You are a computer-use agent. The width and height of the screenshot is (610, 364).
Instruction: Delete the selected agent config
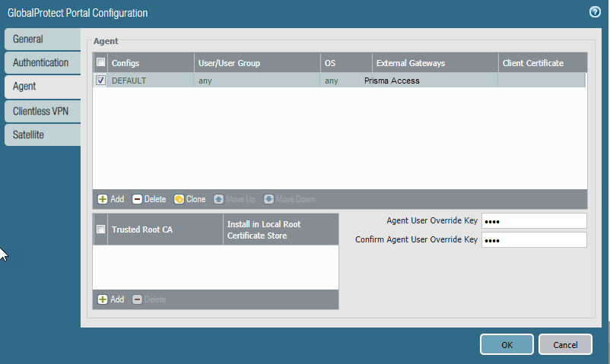click(149, 199)
